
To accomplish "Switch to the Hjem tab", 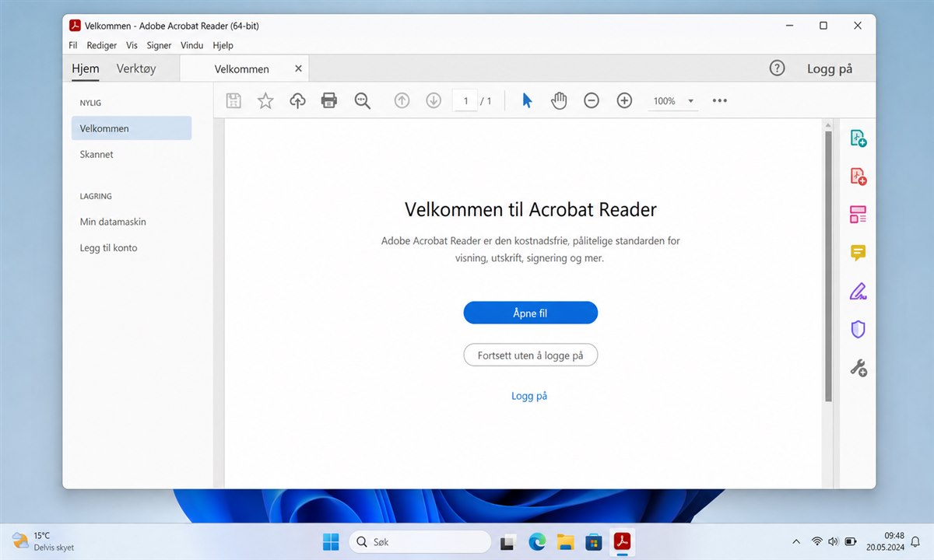I will (86, 68).
